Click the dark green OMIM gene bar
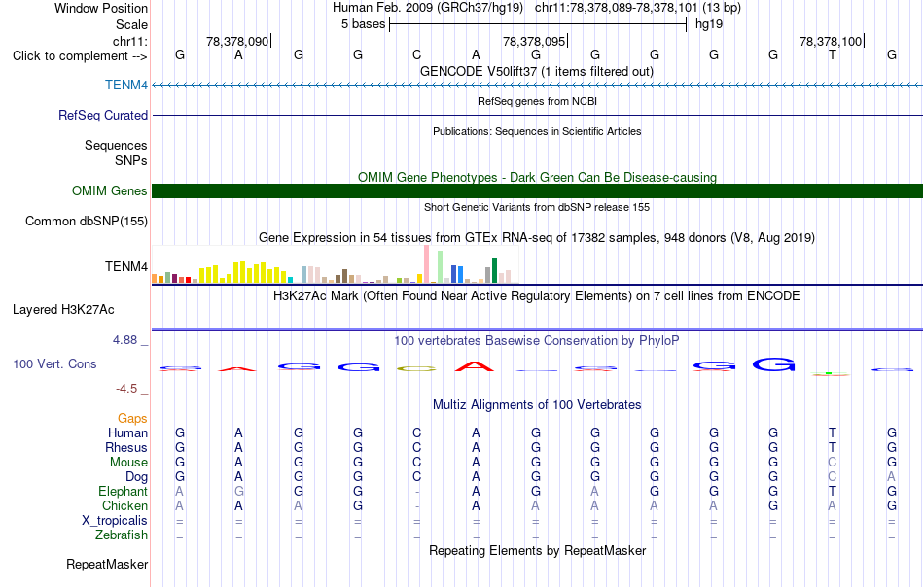The width and height of the screenshot is (924, 587). (537, 190)
